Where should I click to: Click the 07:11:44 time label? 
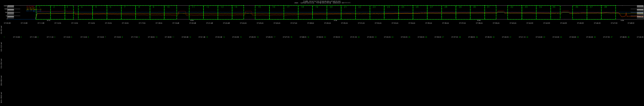click(x=50, y=37)
